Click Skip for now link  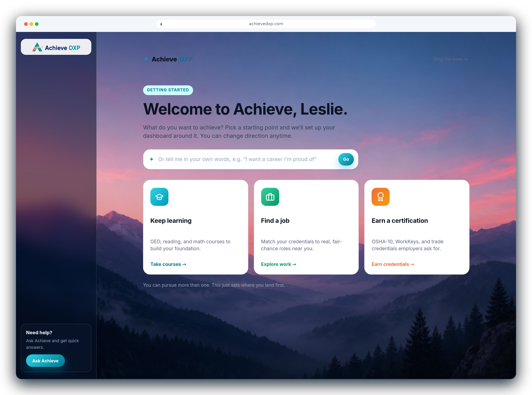point(450,59)
